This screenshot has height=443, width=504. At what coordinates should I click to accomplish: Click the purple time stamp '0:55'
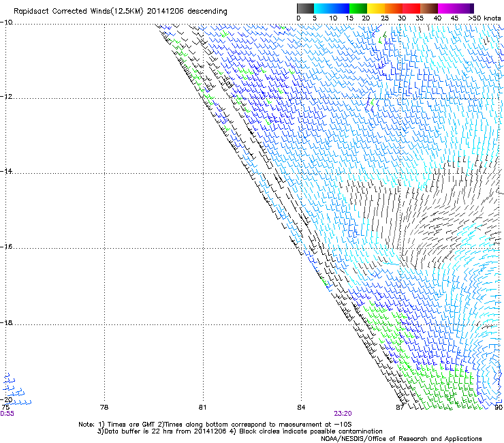pyautogui.click(x=7, y=414)
